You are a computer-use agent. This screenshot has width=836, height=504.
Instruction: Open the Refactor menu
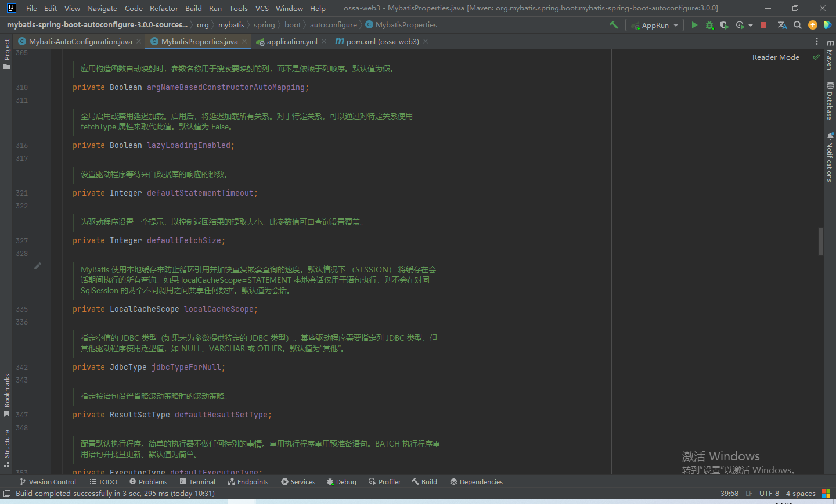pyautogui.click(x=164, y=8)
